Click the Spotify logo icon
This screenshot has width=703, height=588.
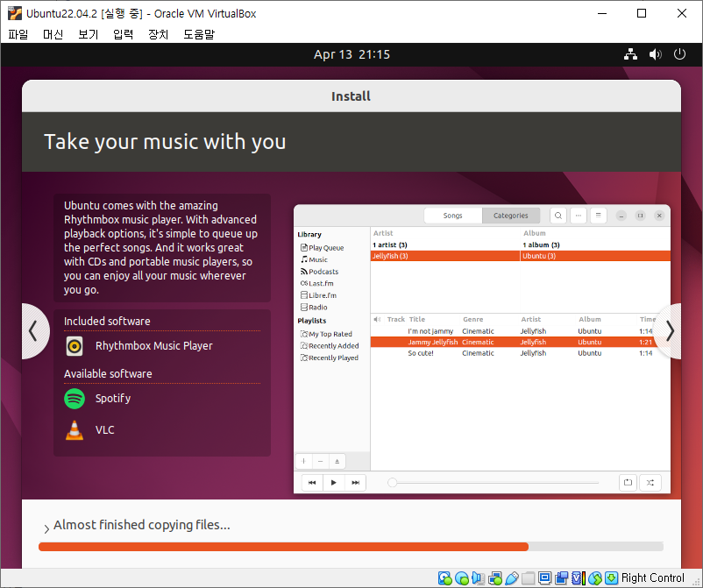[75, 399]
